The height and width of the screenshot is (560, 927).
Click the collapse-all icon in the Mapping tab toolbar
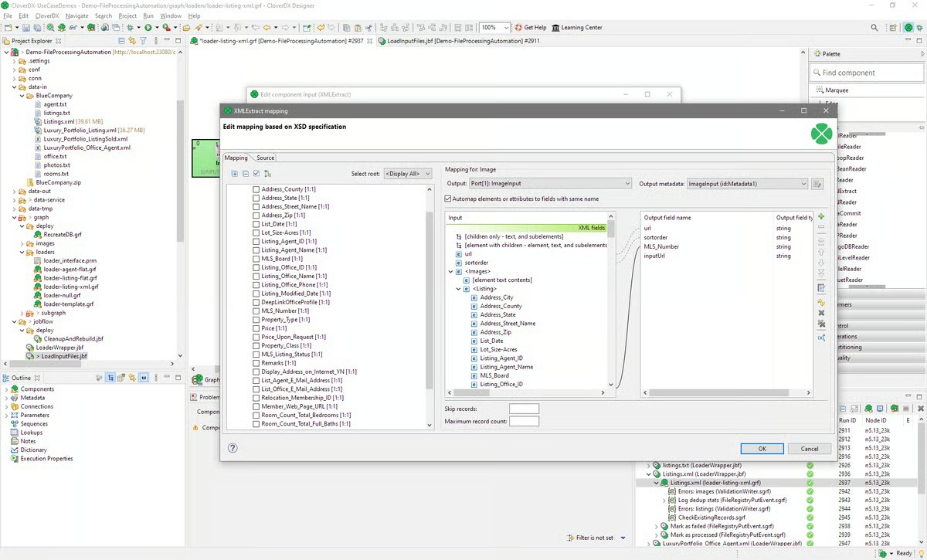246,174
